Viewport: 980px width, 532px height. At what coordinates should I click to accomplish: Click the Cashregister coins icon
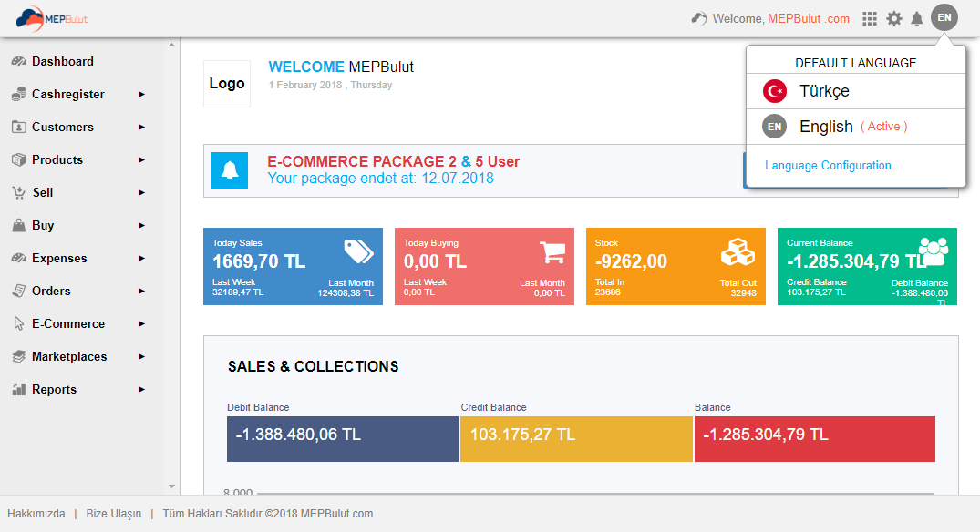(x=19, y=95)
